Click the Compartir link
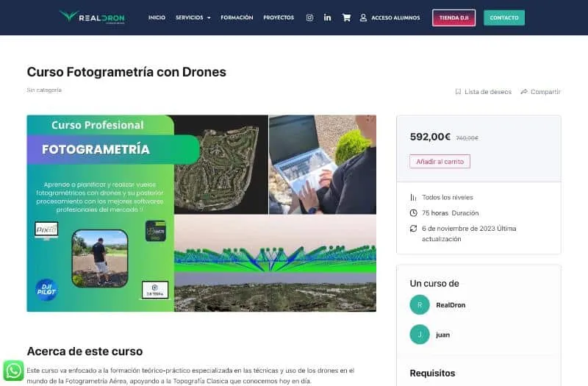The width and height of the screenshot is (588, 386). click(x=545, y=91)
